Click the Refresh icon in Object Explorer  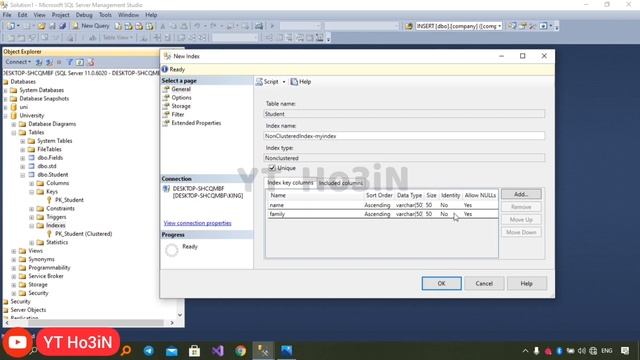pos(80,62)
